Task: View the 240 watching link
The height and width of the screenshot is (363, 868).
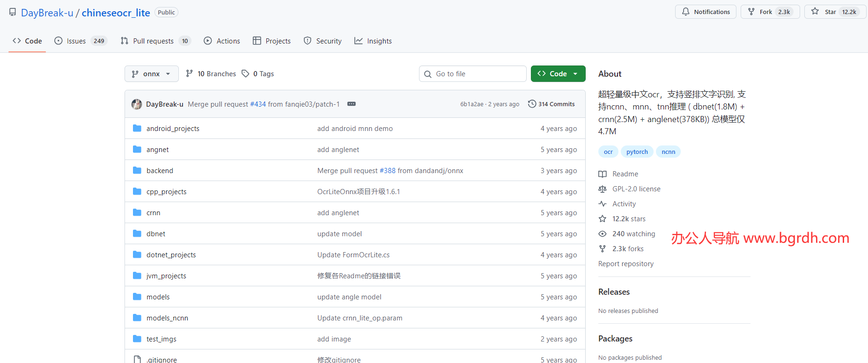Action: coord(627,234)
